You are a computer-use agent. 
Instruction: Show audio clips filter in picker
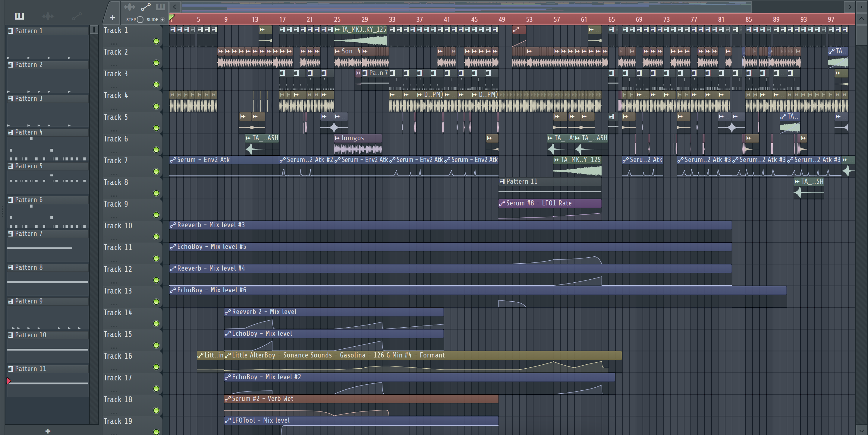48,16
